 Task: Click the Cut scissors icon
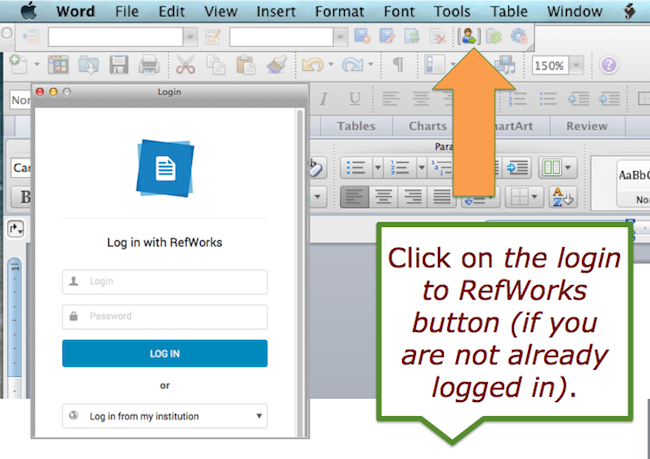click(x=185, y=66)
